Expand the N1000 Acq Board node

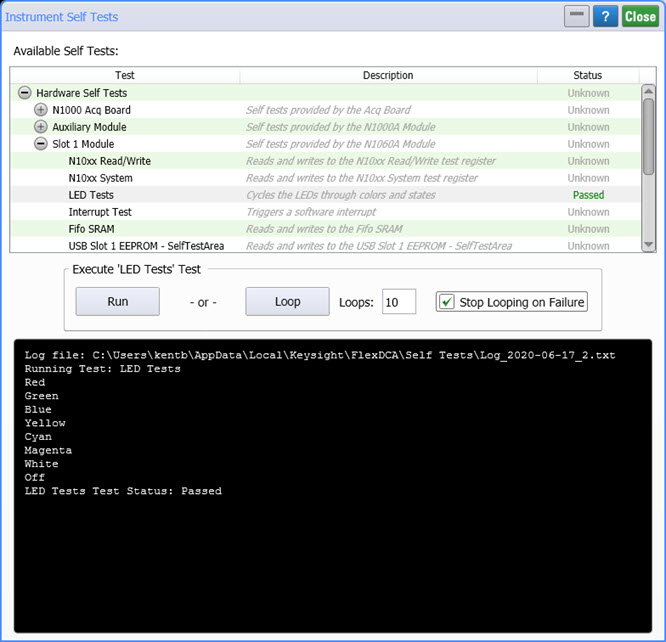pyautogui.click(x=41, y=110)
